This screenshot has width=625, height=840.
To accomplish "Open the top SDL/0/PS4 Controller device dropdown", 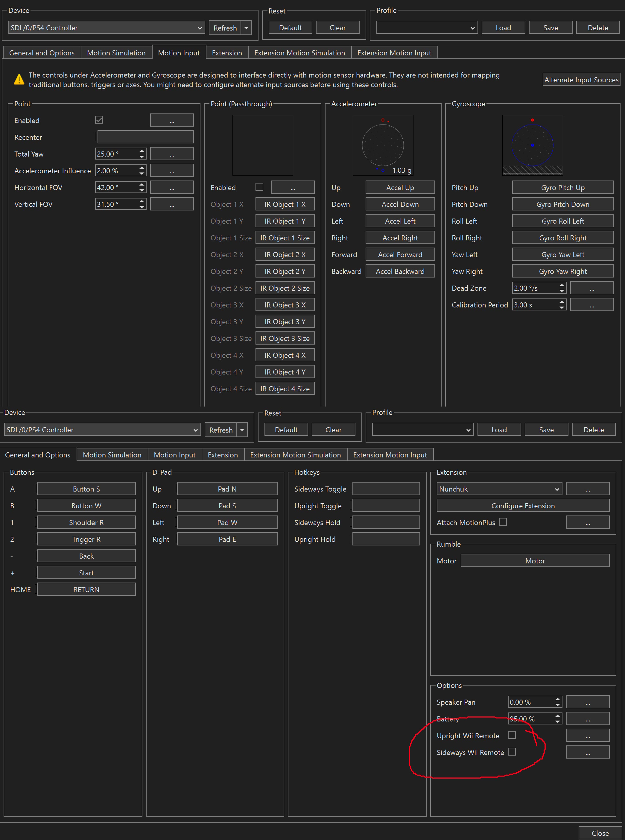I will point(106,28).
